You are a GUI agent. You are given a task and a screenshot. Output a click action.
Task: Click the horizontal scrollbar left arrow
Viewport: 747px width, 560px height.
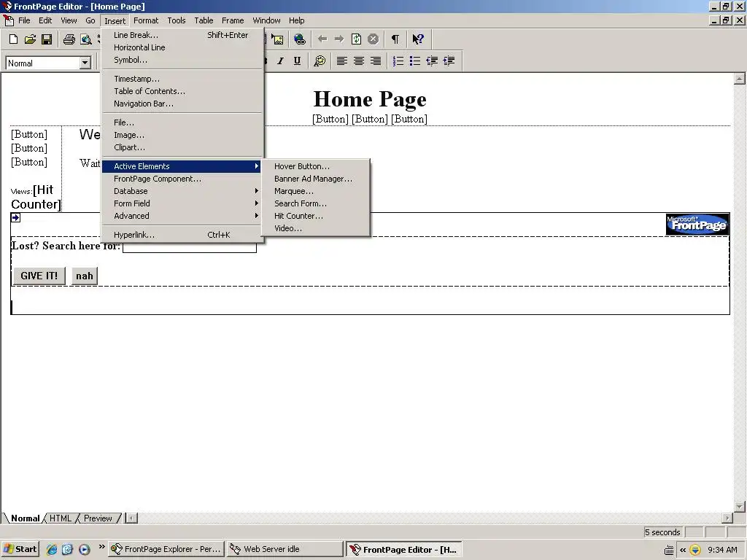coord(132,518)
